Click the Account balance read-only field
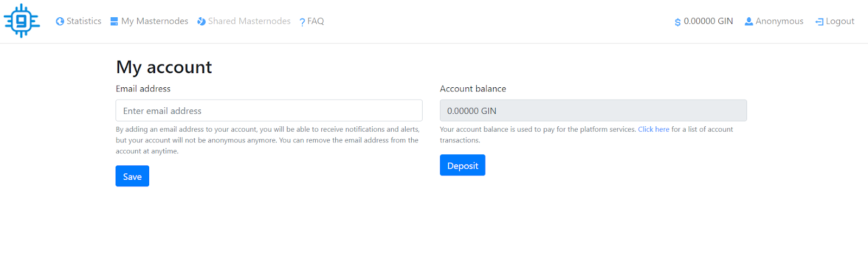 (593, 111)
